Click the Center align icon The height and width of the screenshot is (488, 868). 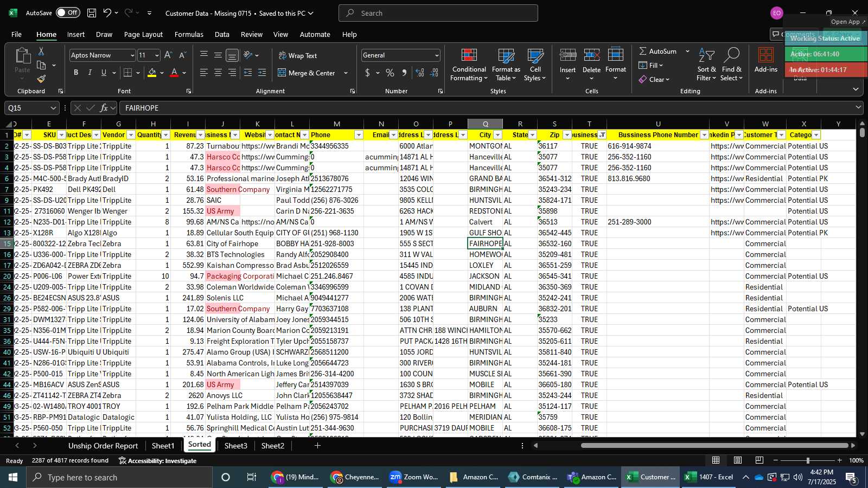pos(218,73)
